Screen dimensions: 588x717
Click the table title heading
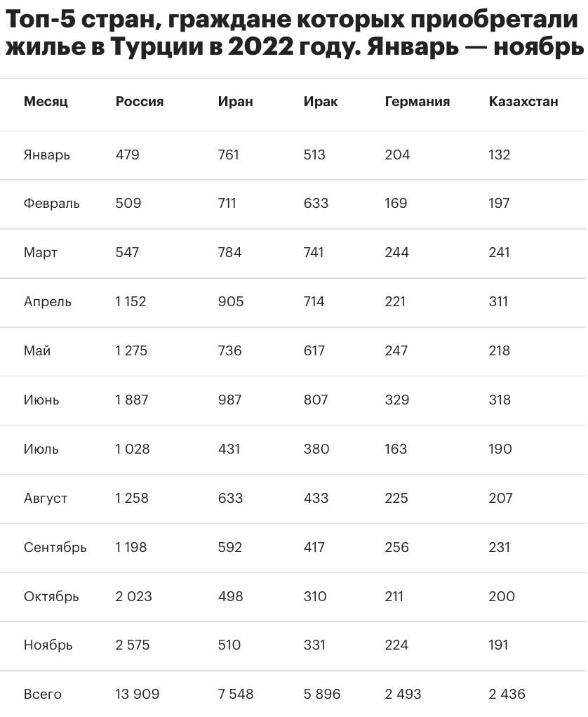click(x=293, y=34)
